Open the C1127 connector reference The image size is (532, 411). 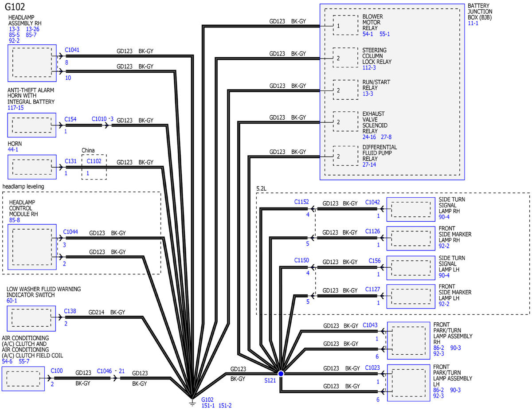coord(373,290)
